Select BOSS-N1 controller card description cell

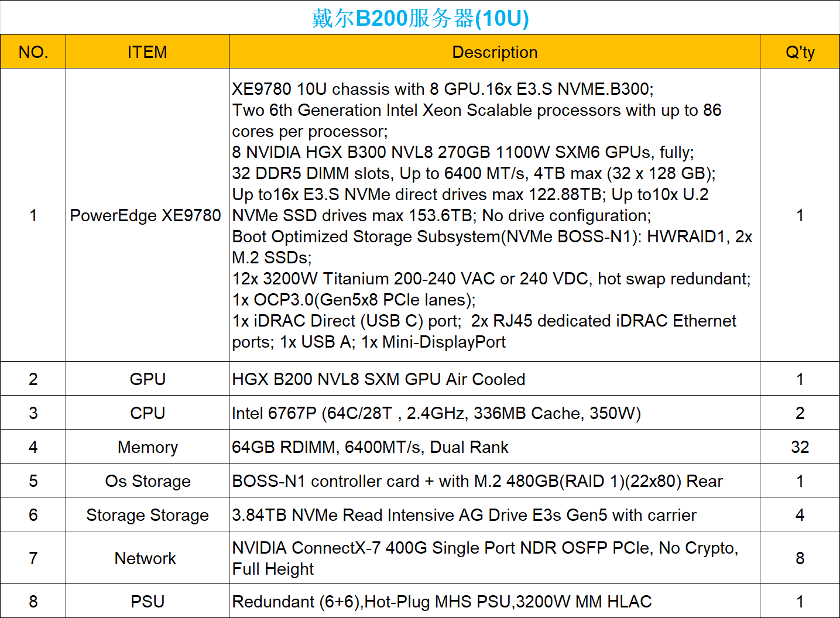495,481
